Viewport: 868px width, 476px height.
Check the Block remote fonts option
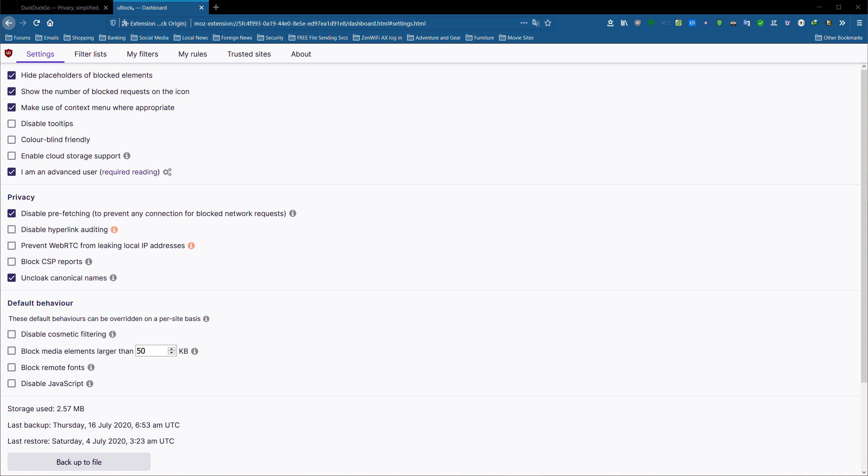click(x=12, y=367)
